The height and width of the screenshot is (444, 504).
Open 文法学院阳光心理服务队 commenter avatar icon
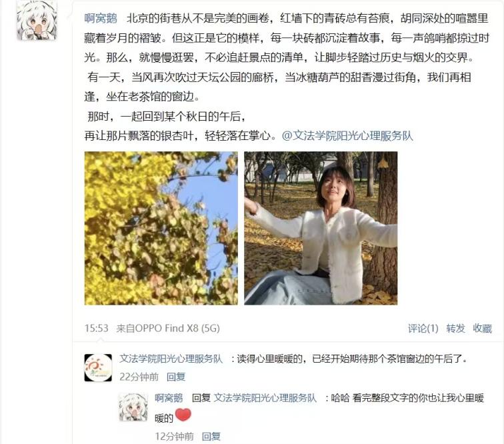(98, 368)
